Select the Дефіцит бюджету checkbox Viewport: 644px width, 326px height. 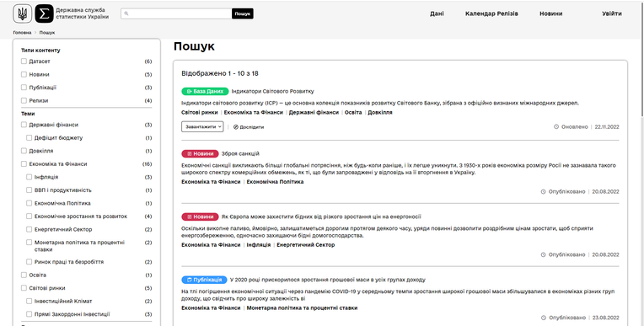[x=30, y=137]
